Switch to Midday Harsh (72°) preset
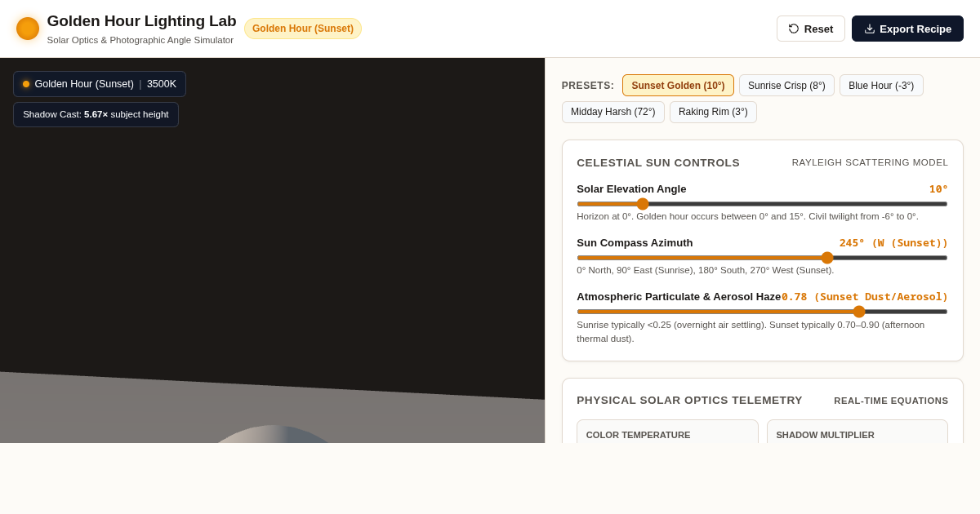This screenshot has width=980, height=514. [x=612, y=112]
